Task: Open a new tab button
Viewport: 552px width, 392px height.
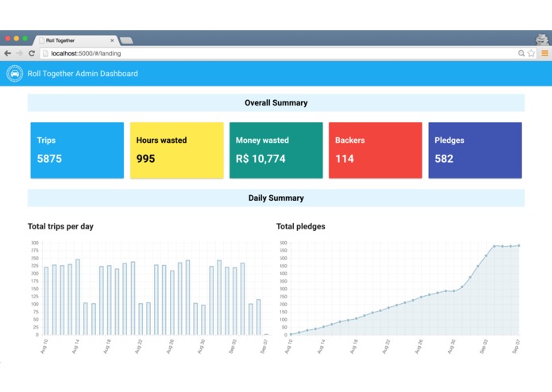Action: pos(126,40)
